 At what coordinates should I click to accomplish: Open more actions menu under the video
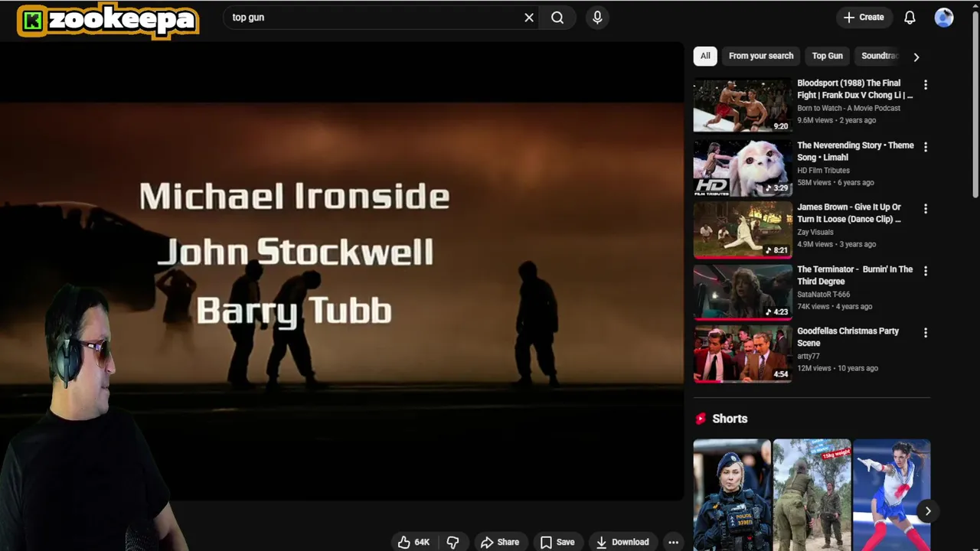673,542
